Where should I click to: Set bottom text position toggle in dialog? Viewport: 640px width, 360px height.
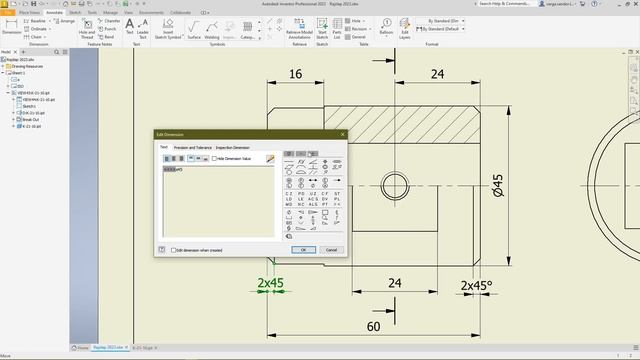[x=205, y=158]
